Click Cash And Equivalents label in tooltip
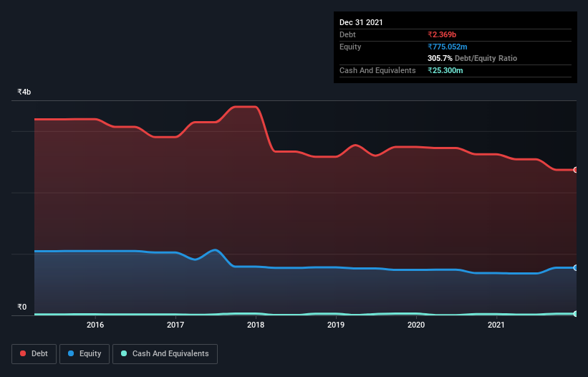Viewport: 588px width, 377px height. point(377,70)
